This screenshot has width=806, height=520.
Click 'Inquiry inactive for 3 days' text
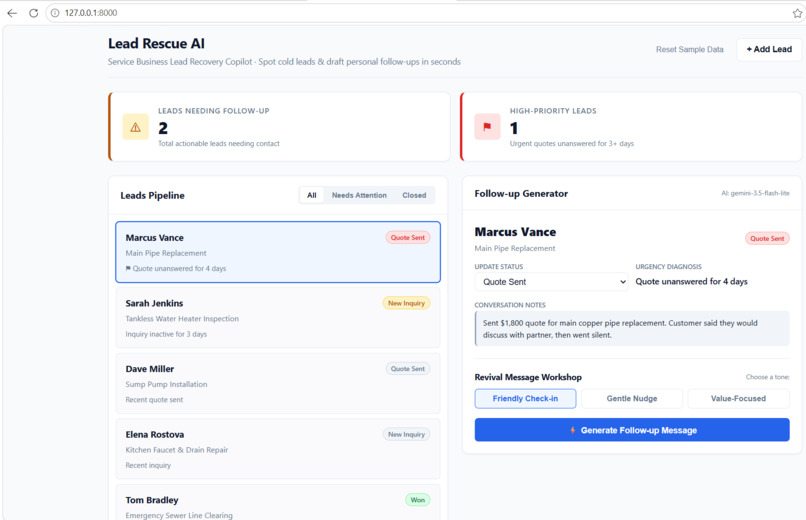click(x=166, y=334)
